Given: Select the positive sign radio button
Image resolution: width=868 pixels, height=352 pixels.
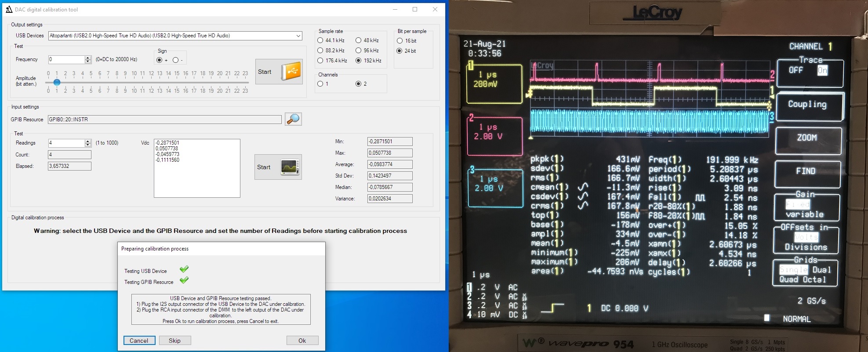Looking at the screenshot, I should coord(159,60).
